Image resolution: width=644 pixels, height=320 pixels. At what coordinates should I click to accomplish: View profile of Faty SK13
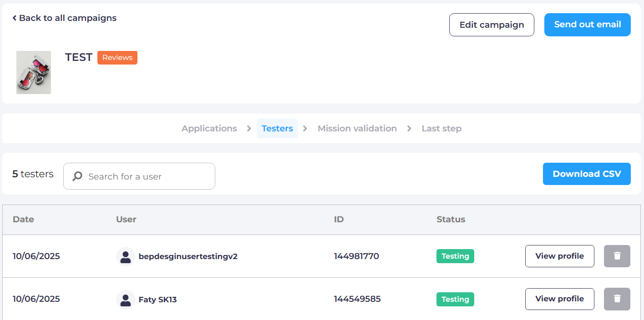tap(559, 299)
